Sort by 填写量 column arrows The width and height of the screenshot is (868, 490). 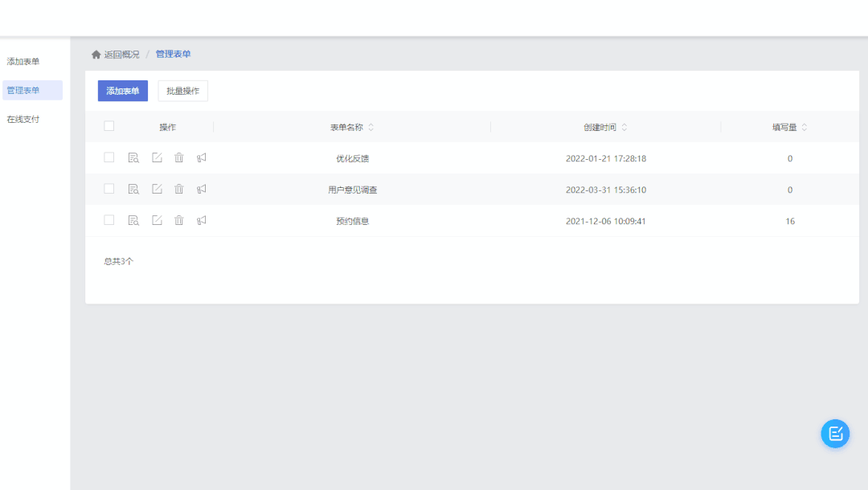point(805,127)
